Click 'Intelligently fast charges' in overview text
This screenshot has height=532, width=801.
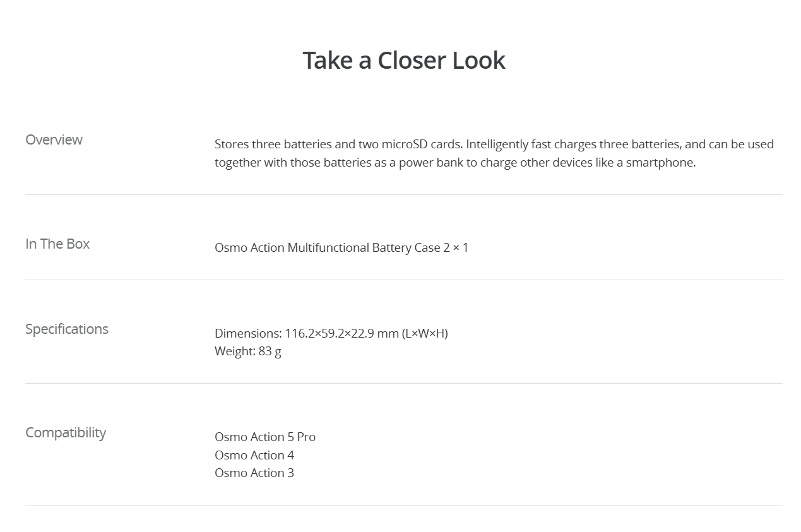(531, 144)
